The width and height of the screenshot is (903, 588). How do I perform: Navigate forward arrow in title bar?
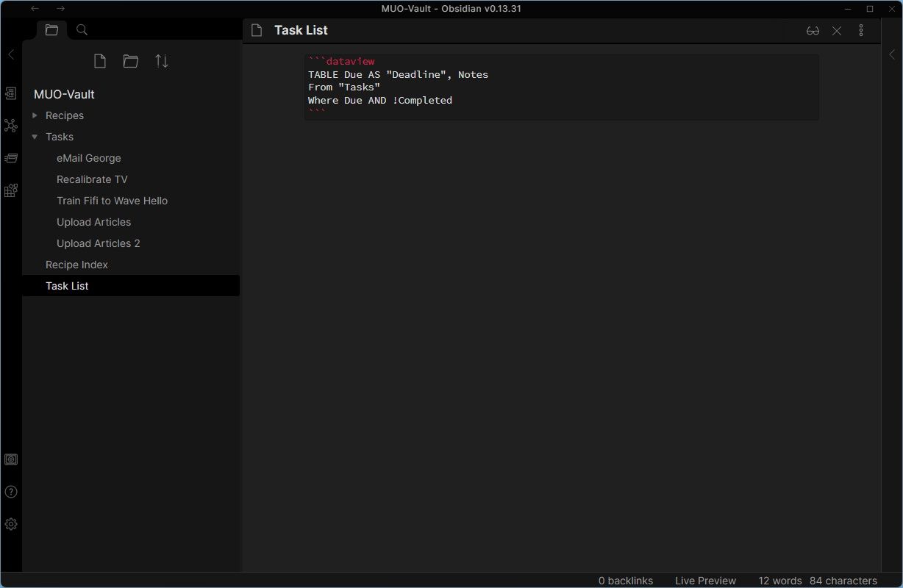click(60, 9)
